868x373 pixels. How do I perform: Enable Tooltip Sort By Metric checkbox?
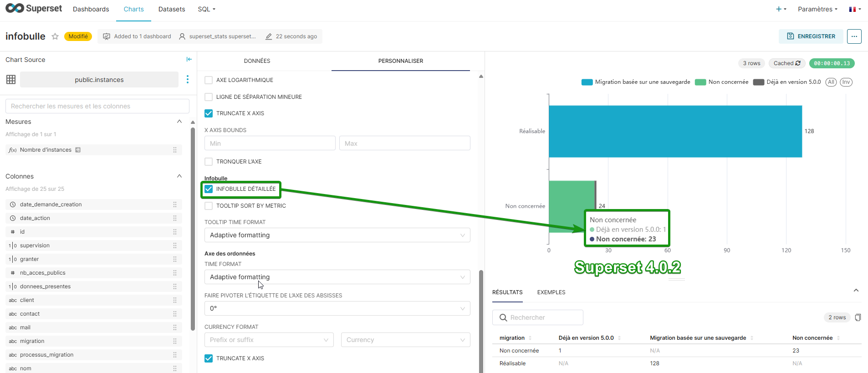coord(209,206)
